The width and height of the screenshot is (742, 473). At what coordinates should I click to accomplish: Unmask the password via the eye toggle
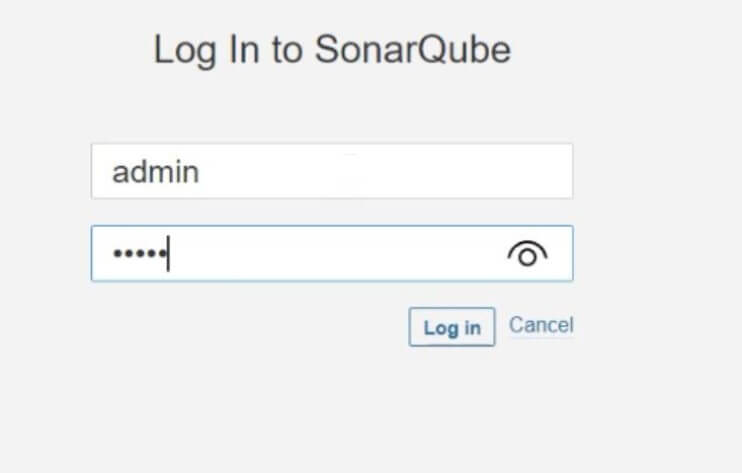[x=527, y=254]
